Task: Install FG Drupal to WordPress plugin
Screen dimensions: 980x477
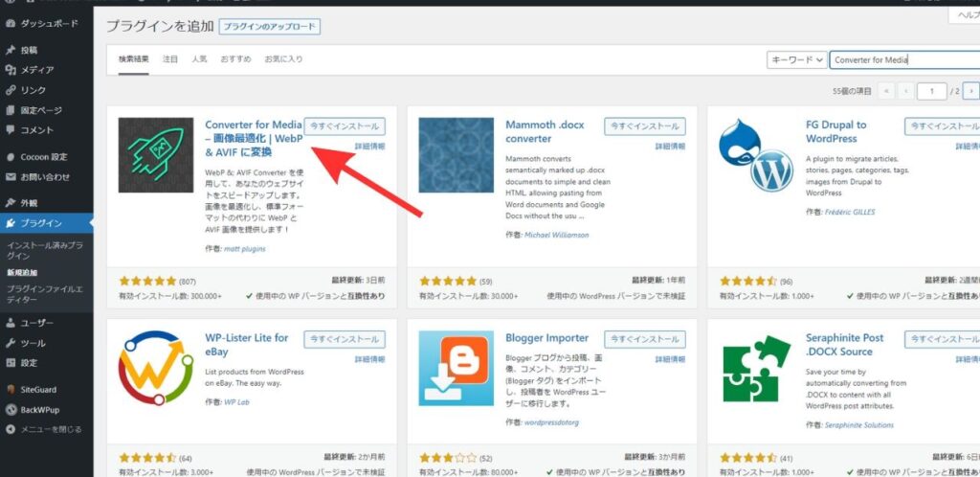Action: 943,126
